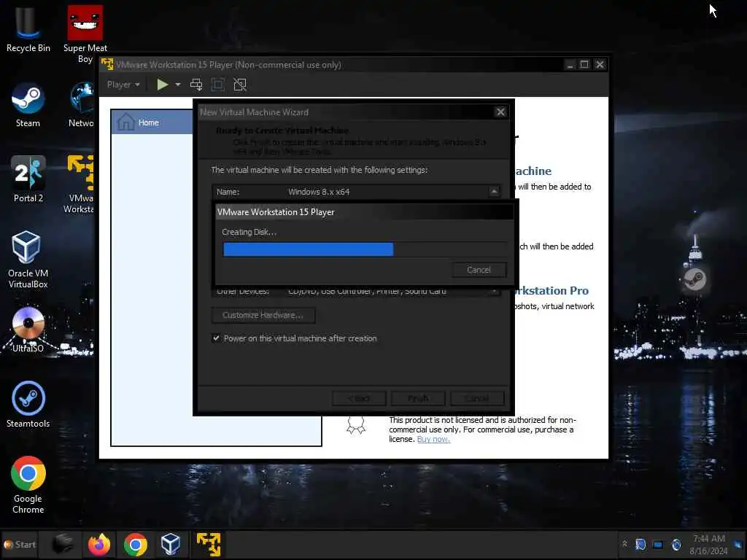Click the Unity mode toolbar icon
Viewport: 747px width, 560px height.
239,85
